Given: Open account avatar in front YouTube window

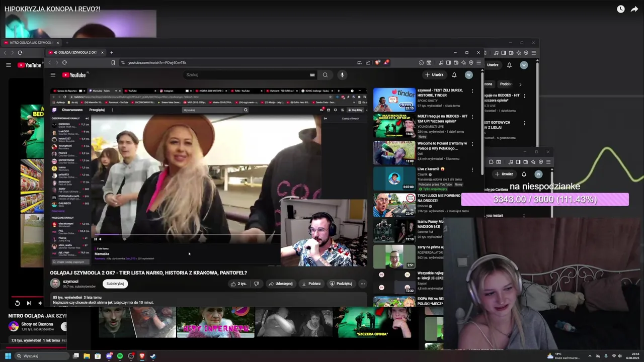Looking at the screenshot, I should 468,75.
